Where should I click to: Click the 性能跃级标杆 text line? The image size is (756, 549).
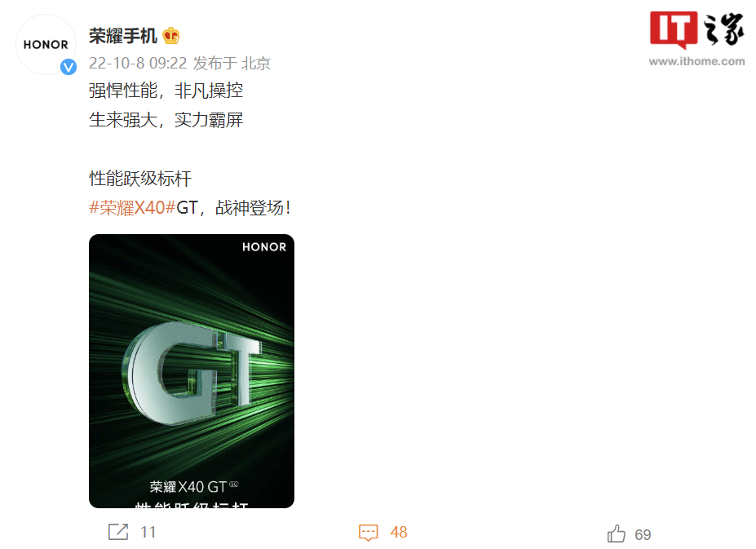pyautogui.click(x=140, y=179)
